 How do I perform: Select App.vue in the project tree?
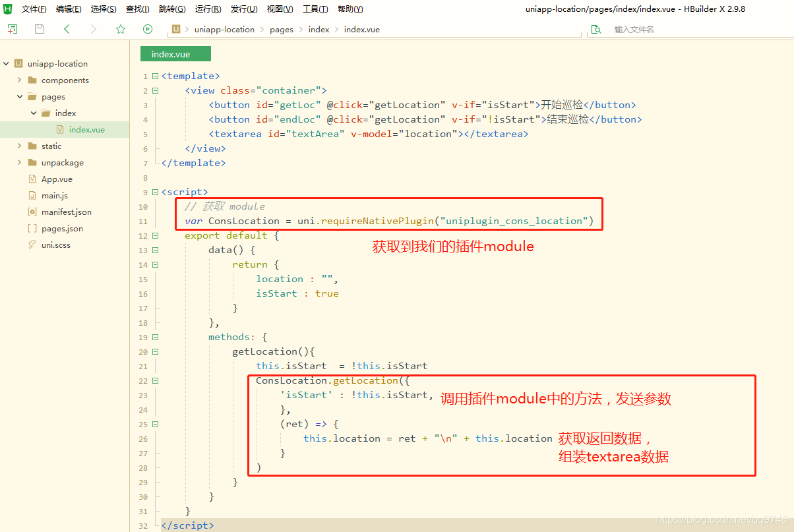(x=57, y=179)
